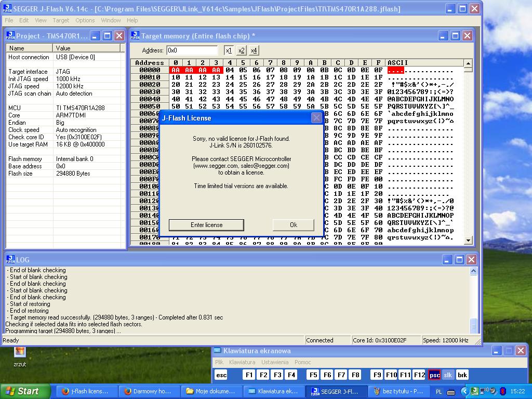Image resolution: width=532 pixels, height=399 pixels.
Task: Click highlighted AA byte at column 0
Action: 176,70
